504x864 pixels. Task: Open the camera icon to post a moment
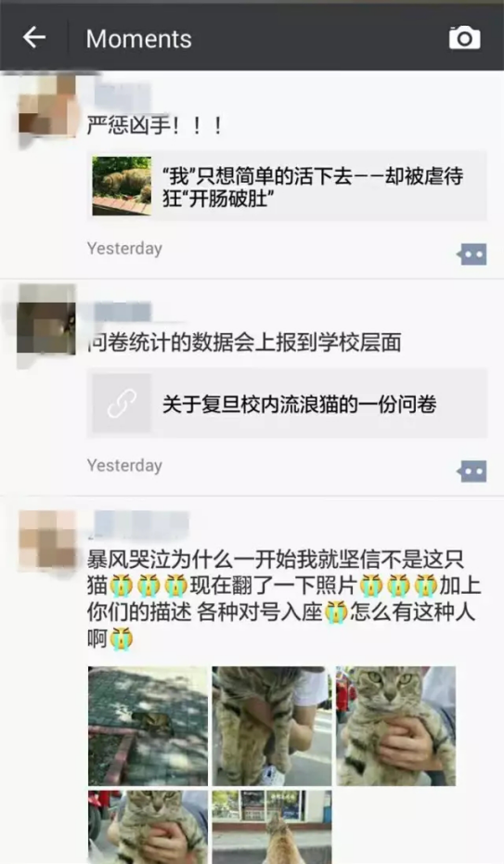[464, 38]
